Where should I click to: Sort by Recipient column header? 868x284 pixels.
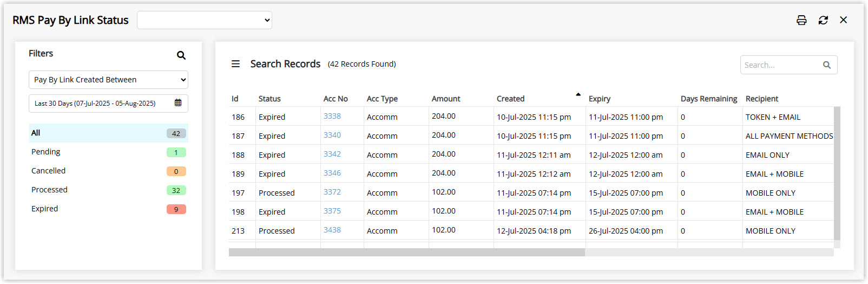[x=762, y=99]
